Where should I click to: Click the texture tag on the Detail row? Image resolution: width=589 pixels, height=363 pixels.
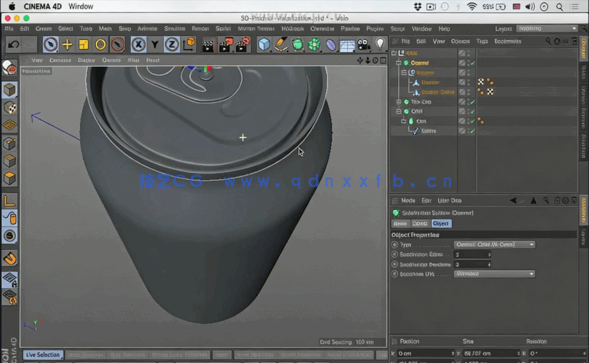490,92
